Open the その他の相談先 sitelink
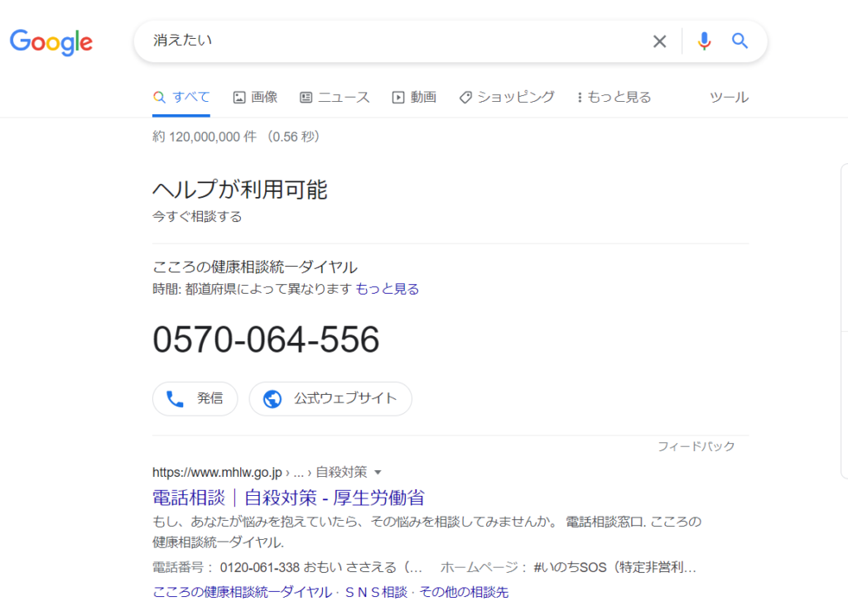Screen dimensions: 848x616 coord(464,592)
